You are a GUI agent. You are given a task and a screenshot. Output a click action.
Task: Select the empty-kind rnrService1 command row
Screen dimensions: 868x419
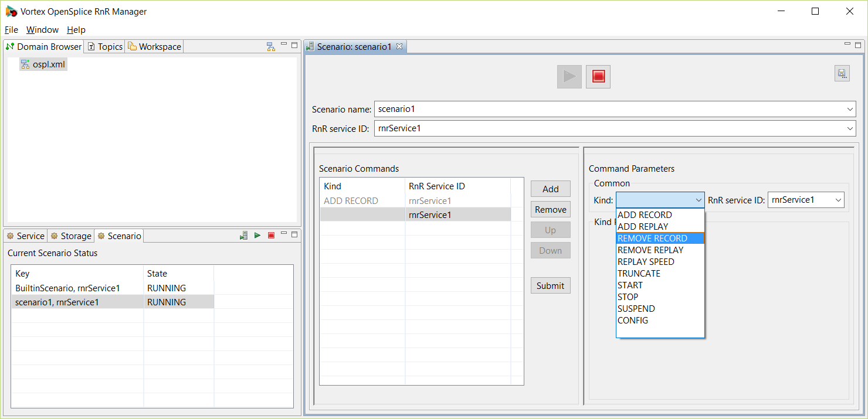415,214
